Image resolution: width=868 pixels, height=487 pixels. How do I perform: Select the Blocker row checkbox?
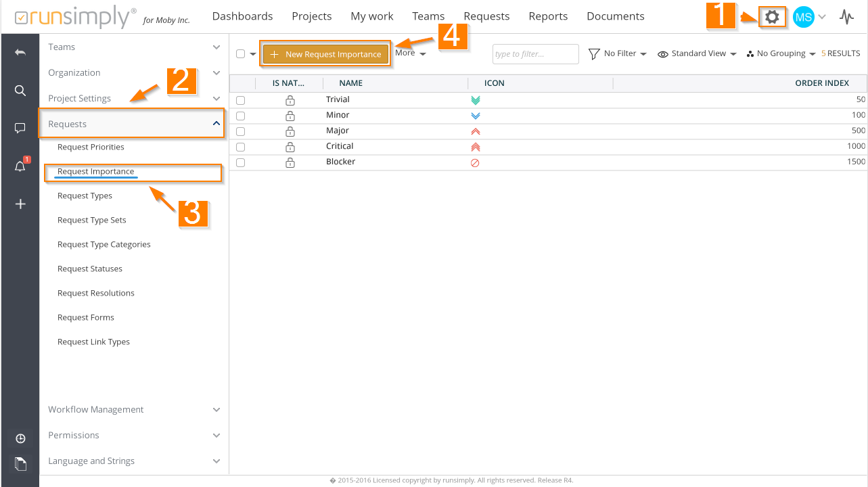tap(240, 162)
